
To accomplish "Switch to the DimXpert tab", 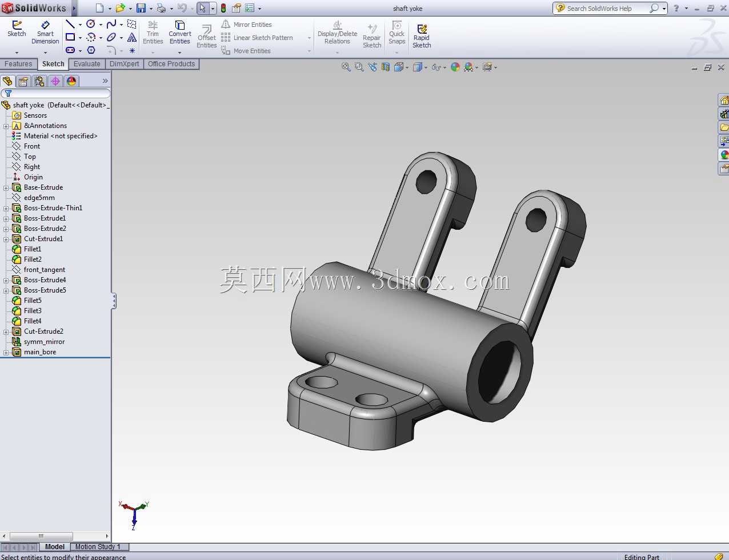I will coord(124,64).
